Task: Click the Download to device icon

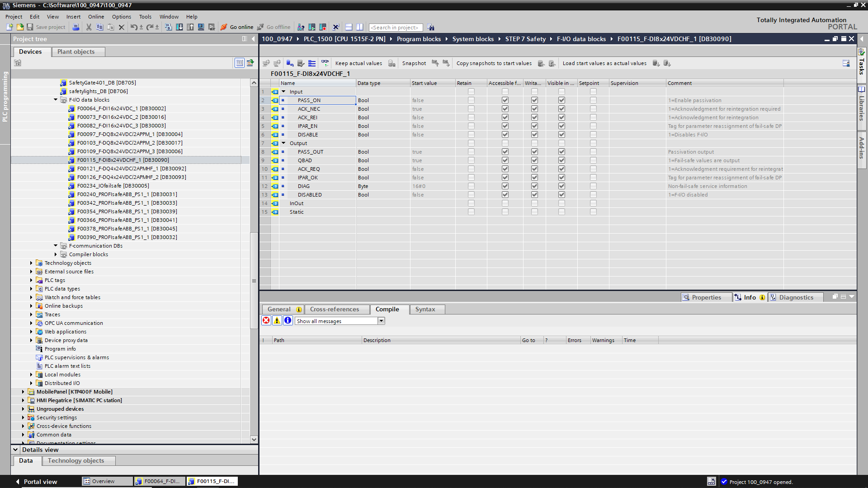Action: [x=179, y=27]
